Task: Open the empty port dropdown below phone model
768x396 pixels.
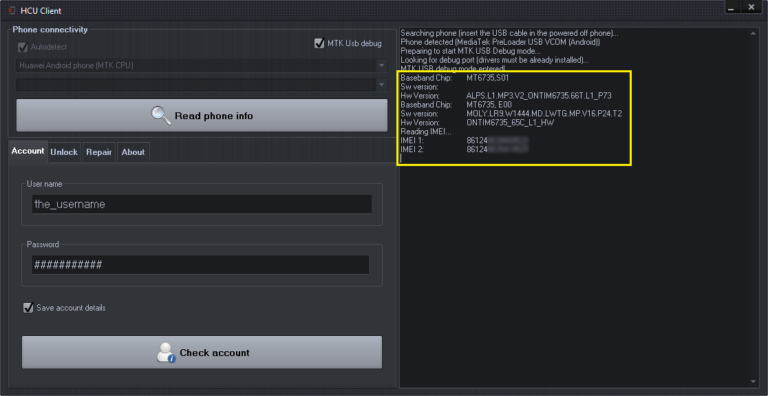Action: click(x=381, y=85)
